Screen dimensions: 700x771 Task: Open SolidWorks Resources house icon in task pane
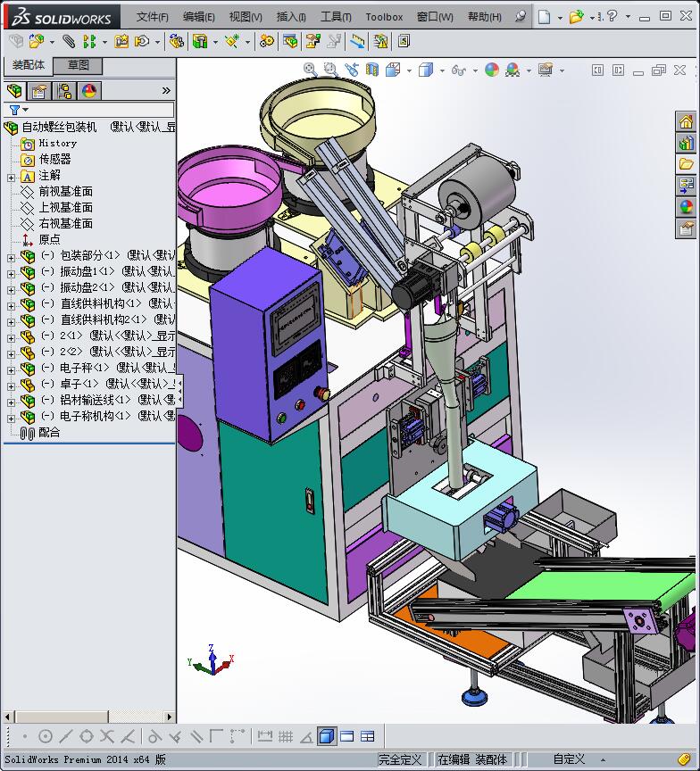click(687, 121)
